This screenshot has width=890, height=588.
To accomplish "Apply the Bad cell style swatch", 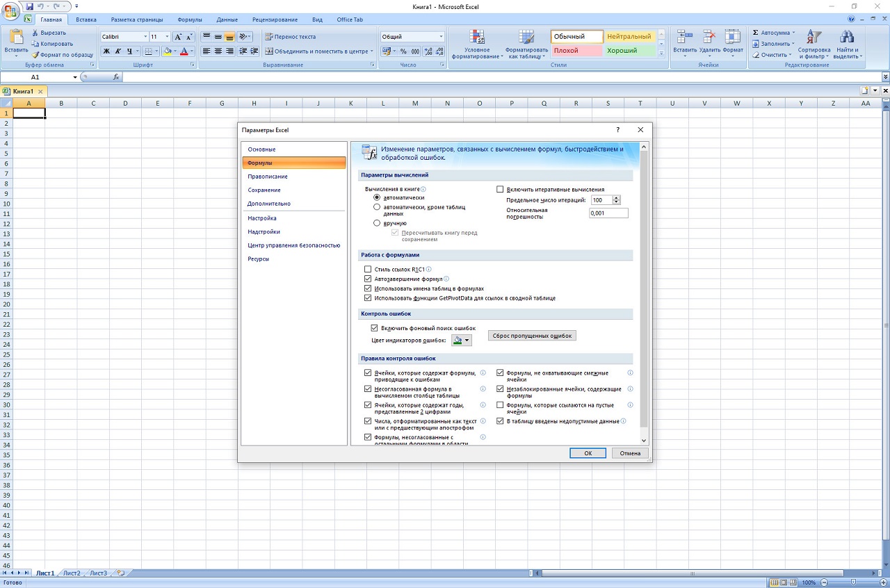I will click(576, 51).
